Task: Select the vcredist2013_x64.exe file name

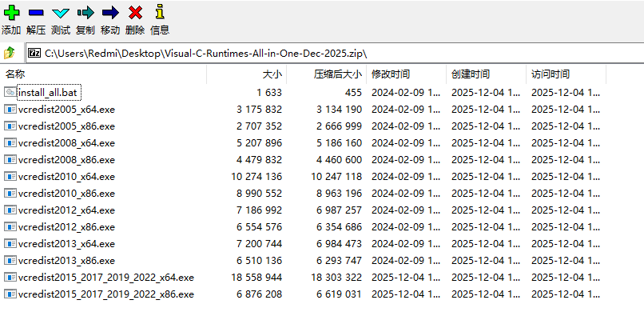Action: pos(66,244)
